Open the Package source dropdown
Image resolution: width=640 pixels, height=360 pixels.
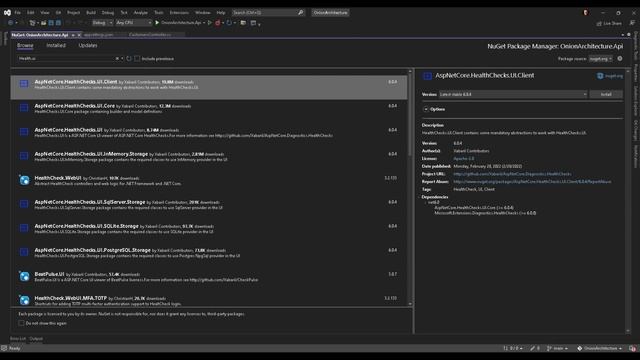pyautogui.click(x=601, y=59)
